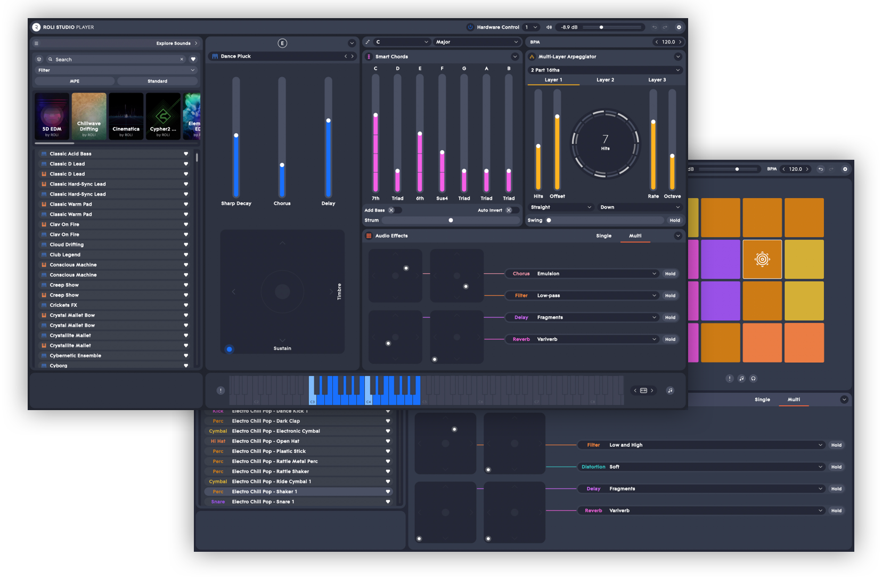Click the Smart Chords pink icon

coord(369,56)
